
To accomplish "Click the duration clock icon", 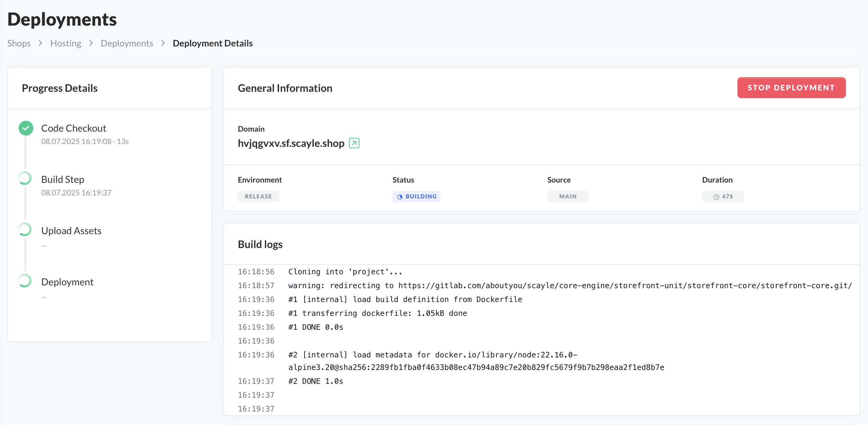I will (x=716, y=197).
